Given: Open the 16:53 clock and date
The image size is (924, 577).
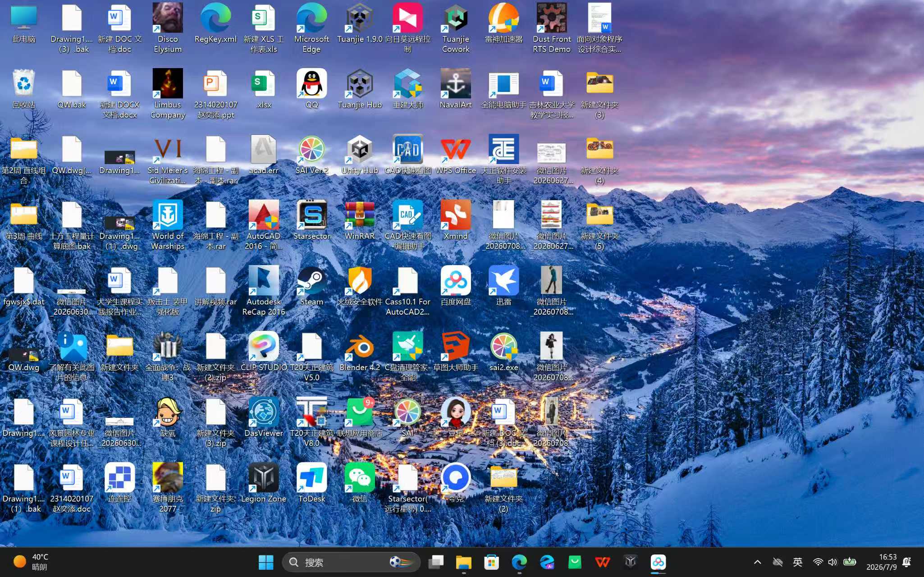Looking at the screenshot, I should pos(881,562).
